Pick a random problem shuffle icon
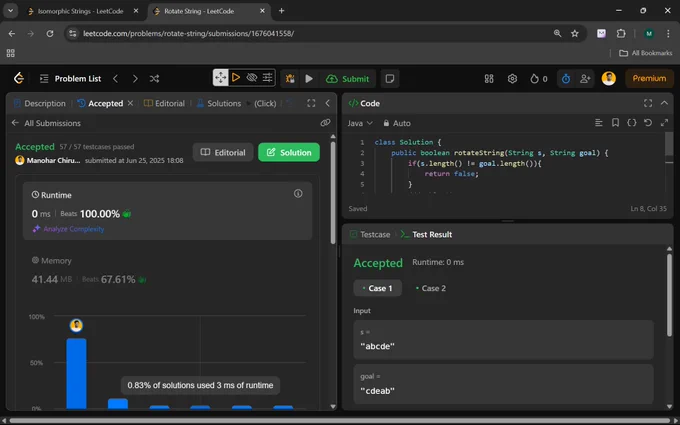 click(154, 78)
